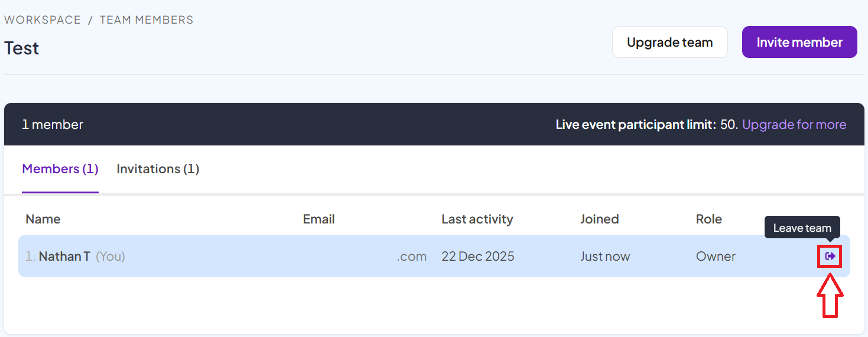Click the Test team title
The height and width of the screenshot is (337, 868).
[x=22, y=48]
